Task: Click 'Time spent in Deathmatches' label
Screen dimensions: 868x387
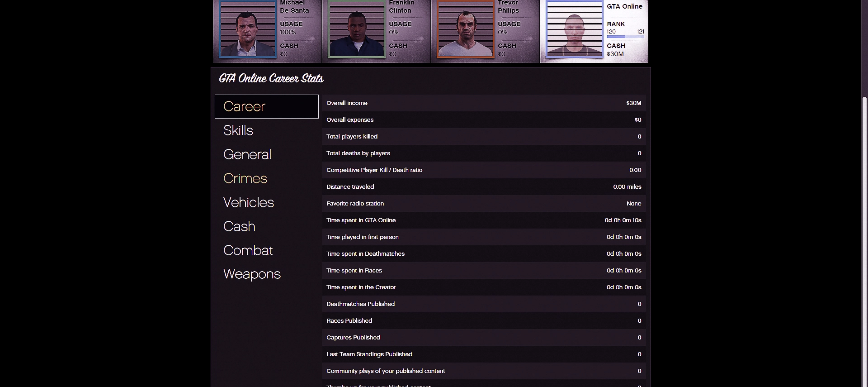Action: [365, 254]
